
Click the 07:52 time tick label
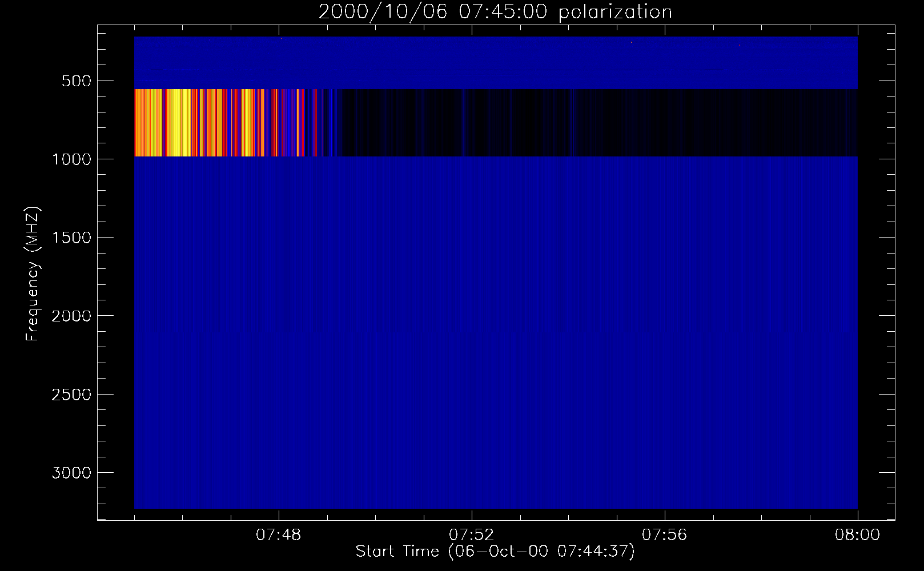point(472,535)
